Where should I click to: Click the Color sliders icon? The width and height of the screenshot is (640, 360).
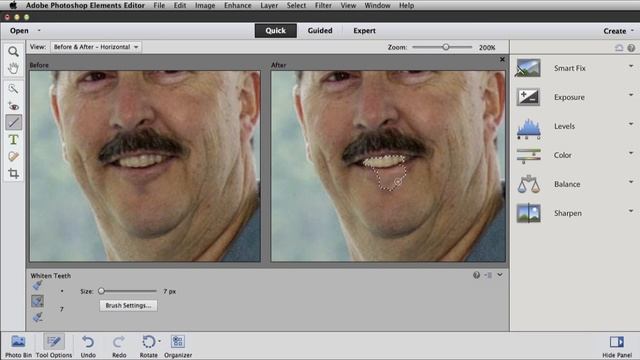529,156
